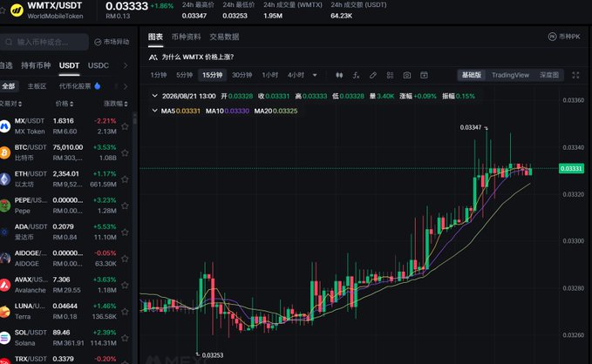Switch to the 图表 tab
This screenshot has width=592, height=364.
click(155, 37)
